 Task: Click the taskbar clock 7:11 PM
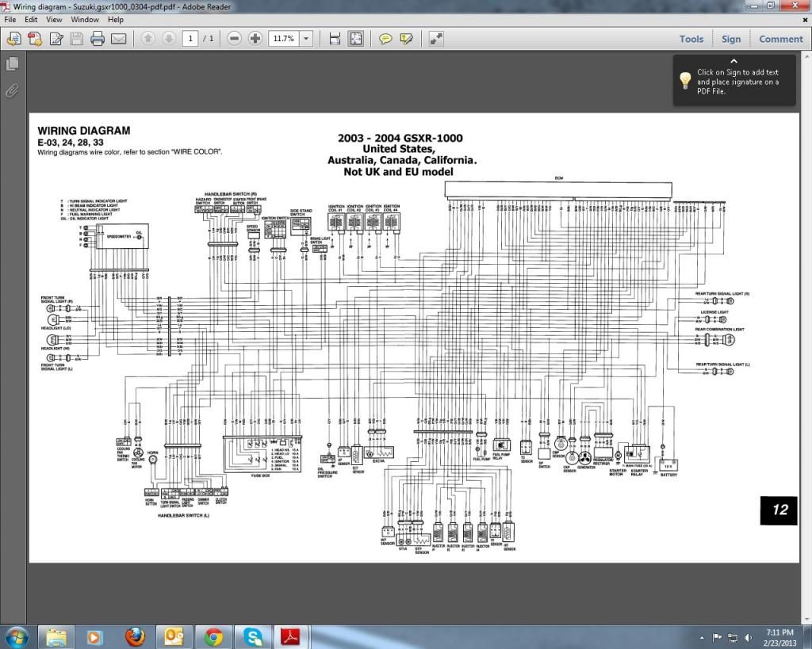tap(779, 632)
